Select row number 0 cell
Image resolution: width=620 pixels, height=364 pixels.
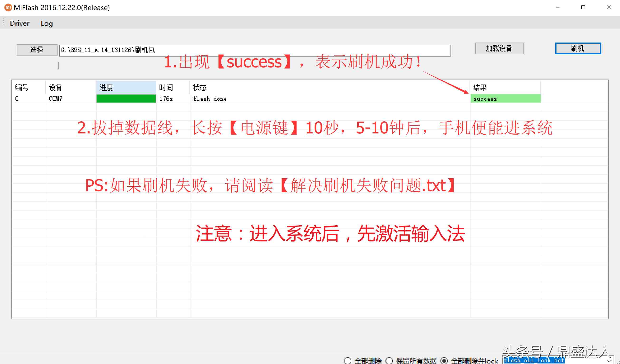coord(29,99)
